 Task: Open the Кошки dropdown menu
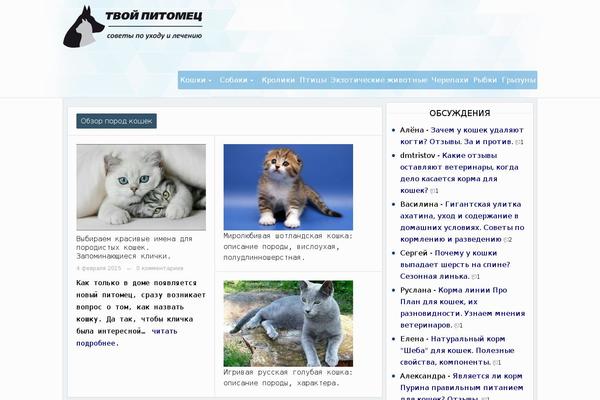[196, 80]
